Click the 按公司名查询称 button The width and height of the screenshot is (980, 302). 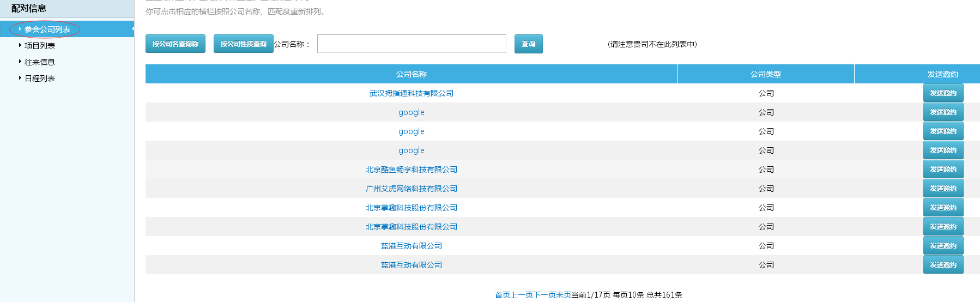(x=175, y=44)
